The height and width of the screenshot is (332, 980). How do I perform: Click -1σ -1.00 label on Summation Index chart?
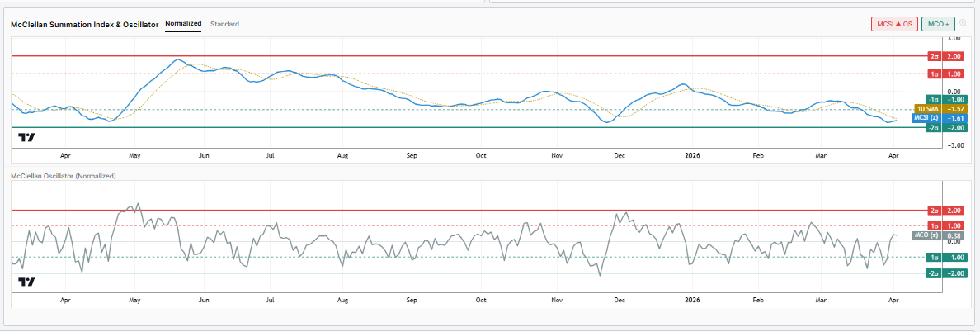[948, 99]
